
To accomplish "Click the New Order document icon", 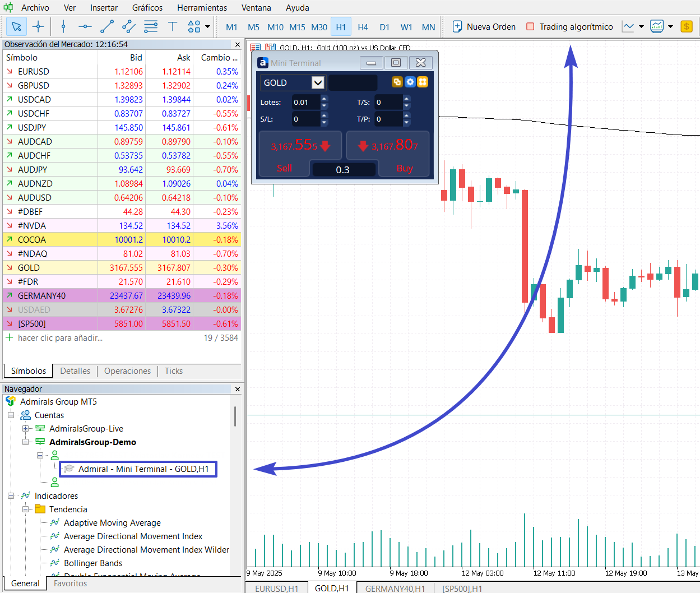I will coord(457,26).
